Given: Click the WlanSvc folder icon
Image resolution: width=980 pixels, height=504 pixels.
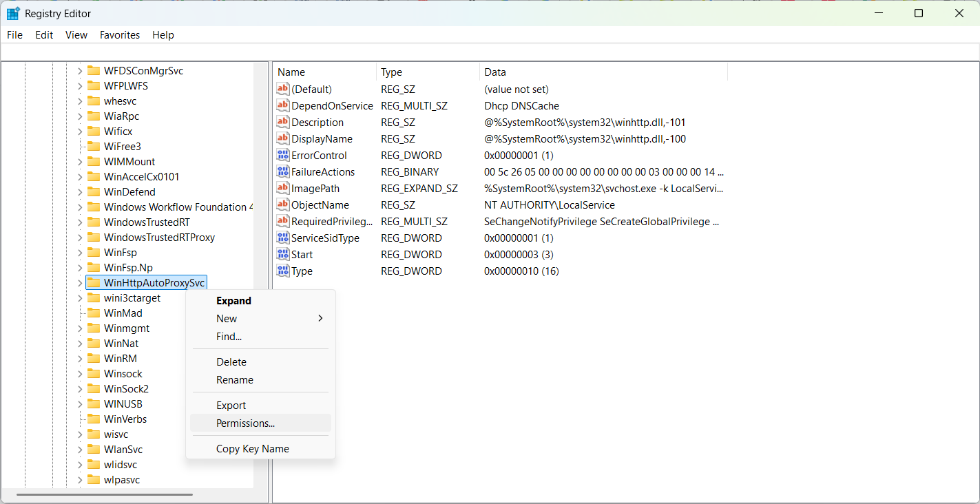Looking at the screenshot, I should pos(94,450).
